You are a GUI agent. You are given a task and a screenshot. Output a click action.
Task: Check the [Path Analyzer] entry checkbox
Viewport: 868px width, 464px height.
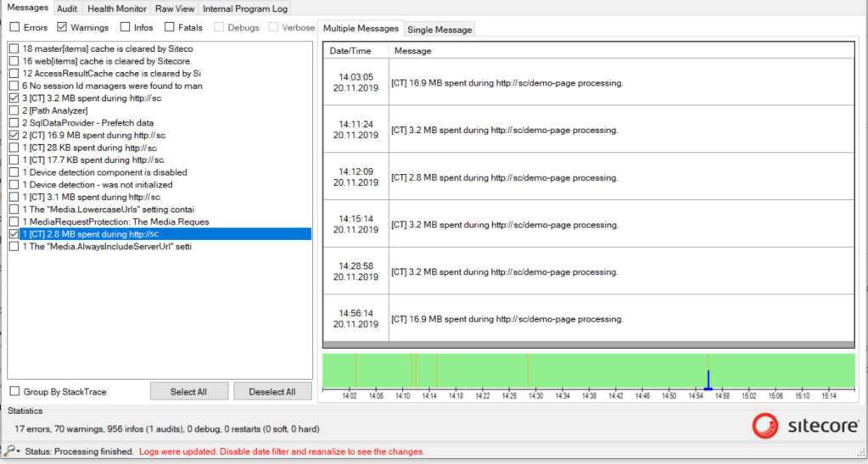point(14,110)
